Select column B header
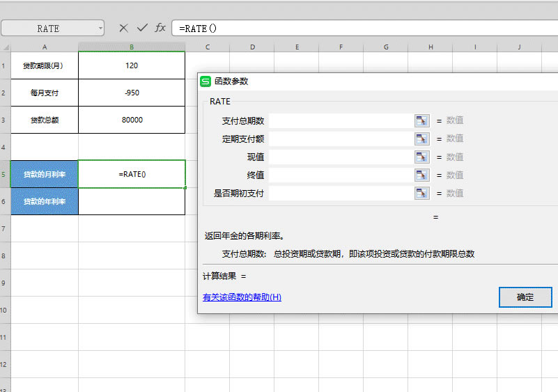The width and height of the screenshot is (558, 392). pos(132,47)
